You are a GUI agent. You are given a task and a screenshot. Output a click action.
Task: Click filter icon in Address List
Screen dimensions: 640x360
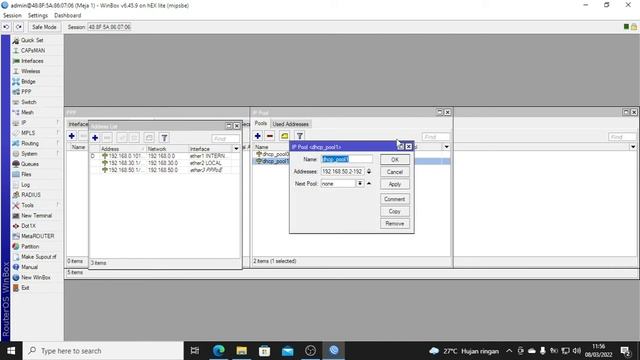pyautogui.click(x=164, y=138)
